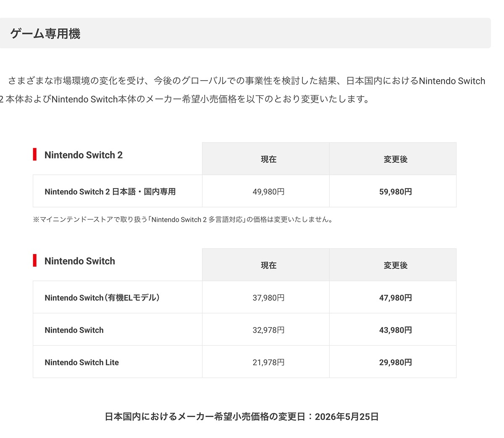This screenshot has width=504, height=438.
Task: Click the new price 59,980円
Action: pos(396,191)
